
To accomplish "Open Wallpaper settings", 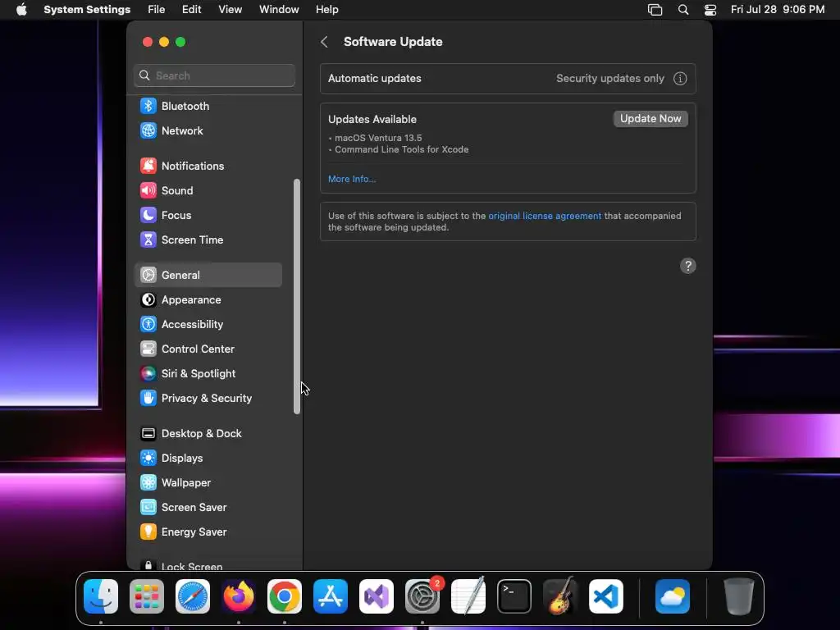I will click(208, 482).
